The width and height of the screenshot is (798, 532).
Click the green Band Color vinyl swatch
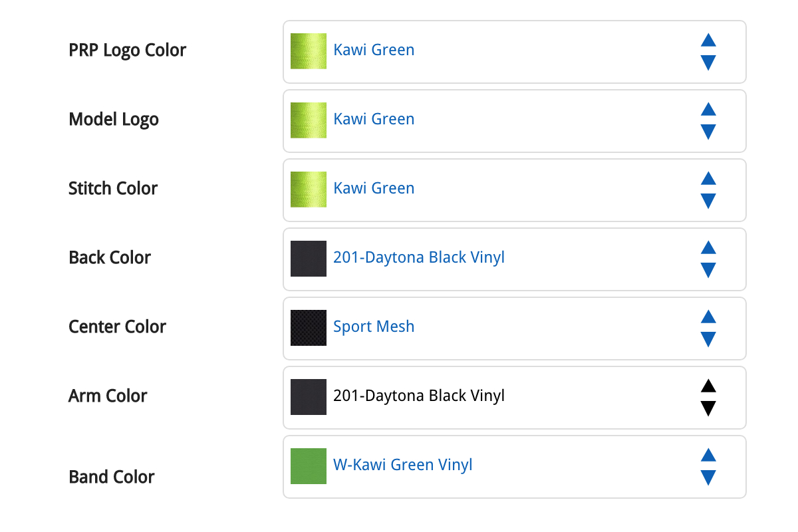[x=309, y=466]
